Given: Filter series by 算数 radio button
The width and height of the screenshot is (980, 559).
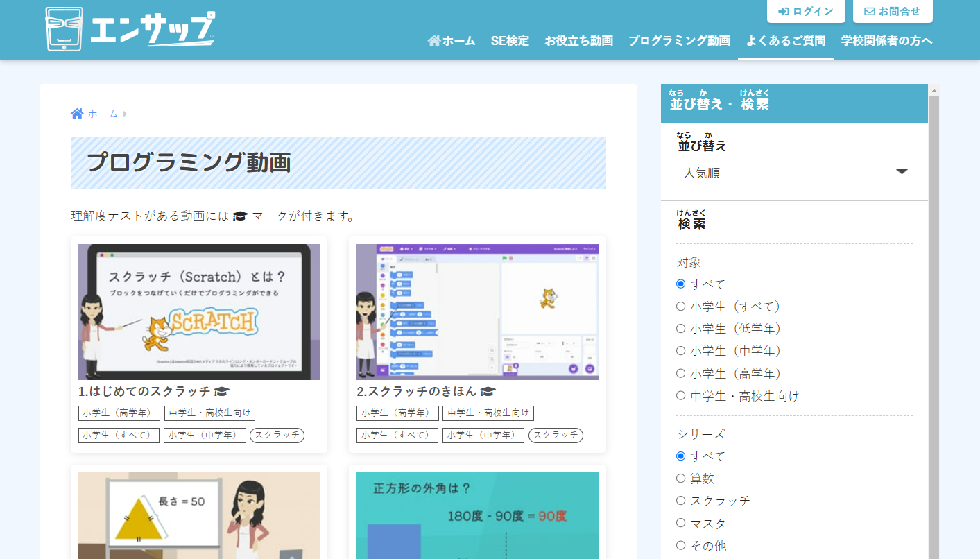Looking at the screenshot, I should [x=681, y=478].
